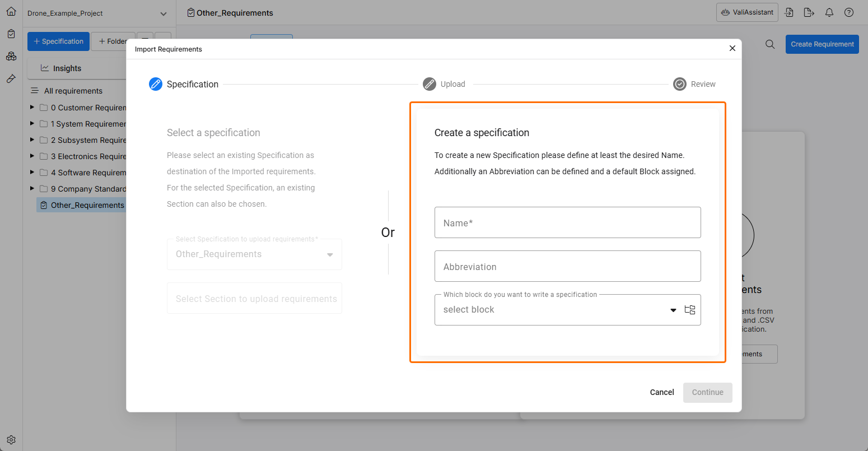Expand the select block dropdown arrow
868x451 pixels.
coord(673,310)
